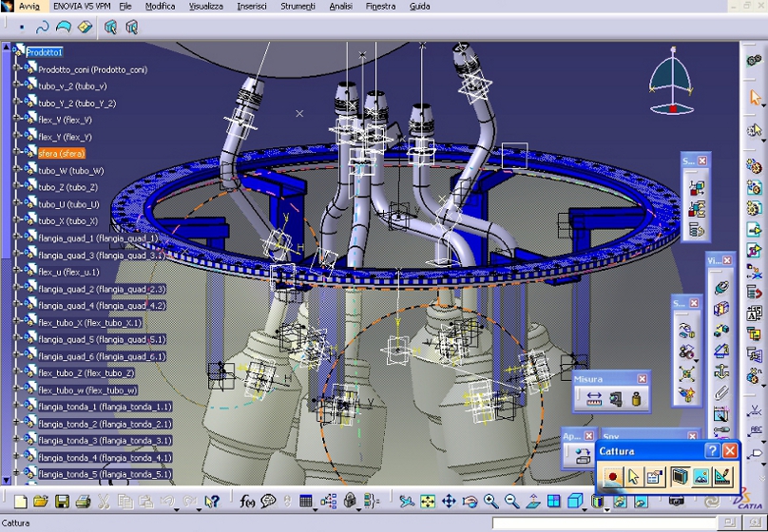Viewport: 768px width, 532px height.
Task: Expand the flangia_quad_1 tree node
Action: click(16, 237)
